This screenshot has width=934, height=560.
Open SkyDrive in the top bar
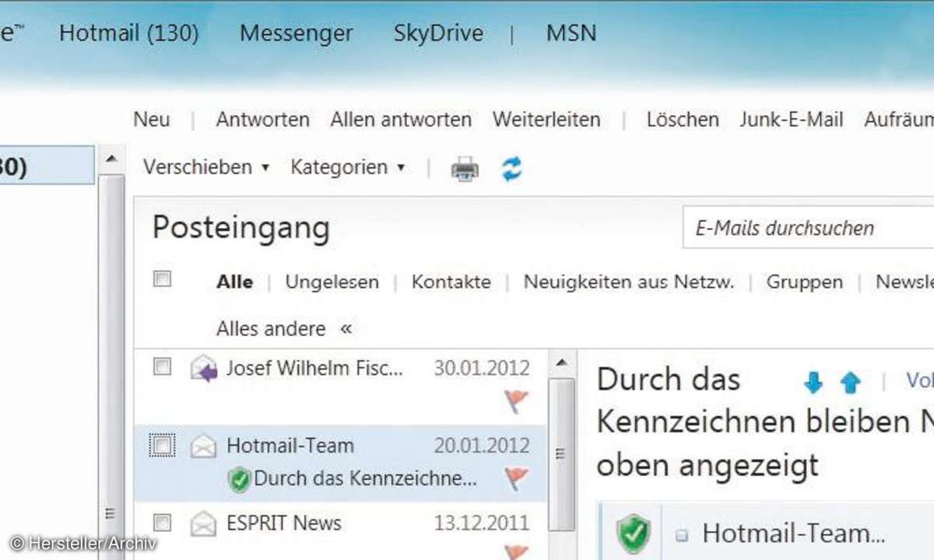click(x=438, y=33)
